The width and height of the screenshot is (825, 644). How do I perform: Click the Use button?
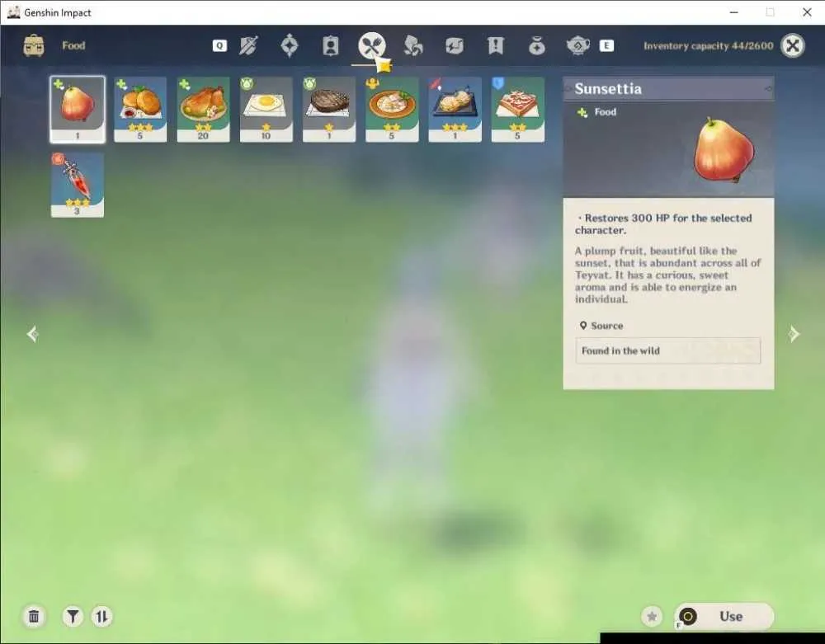tap(724, 616)
